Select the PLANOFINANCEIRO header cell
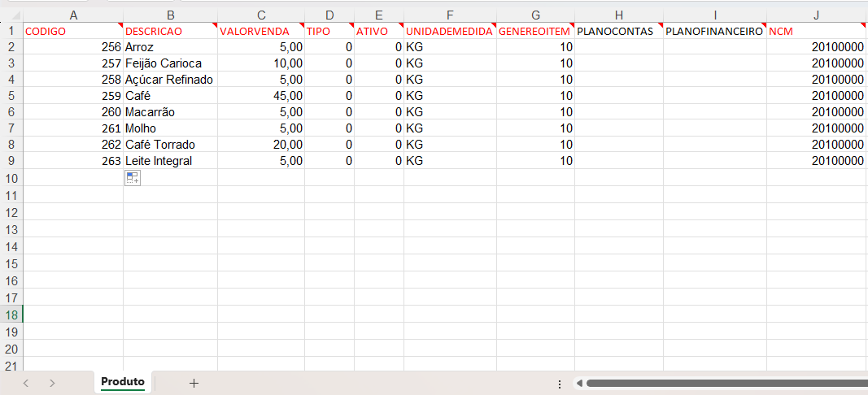The width and height of the screenshot is (868, 395). pyautogui.click(x=714, y=31)
